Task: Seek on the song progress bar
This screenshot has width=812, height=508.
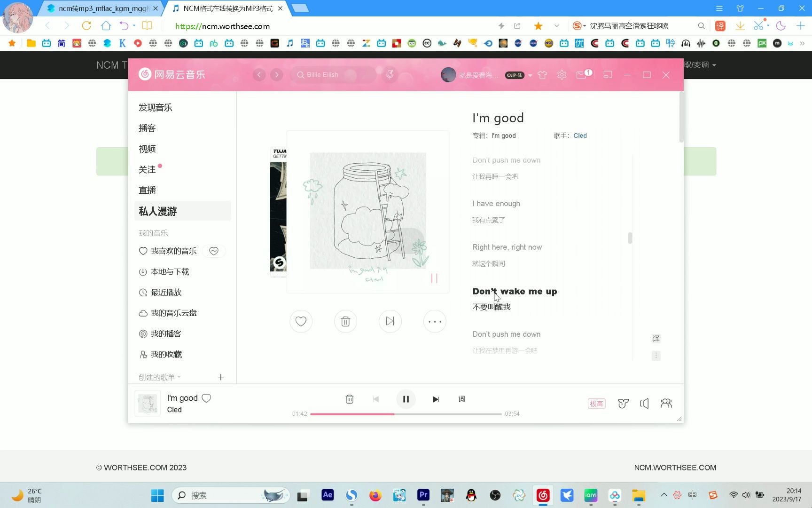Action: point(406,414)
